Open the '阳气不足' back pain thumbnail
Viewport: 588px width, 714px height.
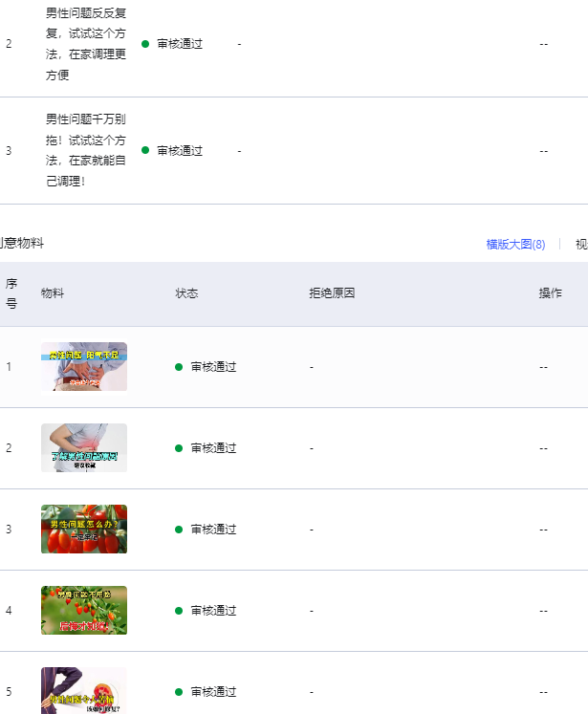point(84,367)
